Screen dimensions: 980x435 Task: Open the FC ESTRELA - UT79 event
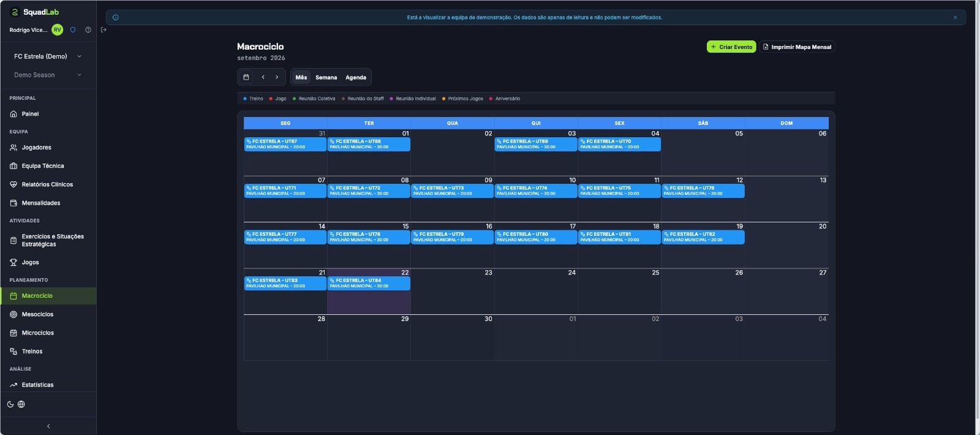(x=452, y=237)
